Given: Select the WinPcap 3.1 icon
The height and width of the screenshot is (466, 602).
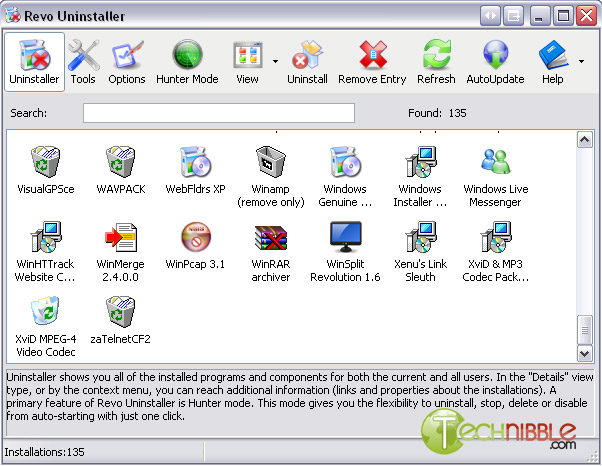Looking at the screenshot, I should pos(196,236).
